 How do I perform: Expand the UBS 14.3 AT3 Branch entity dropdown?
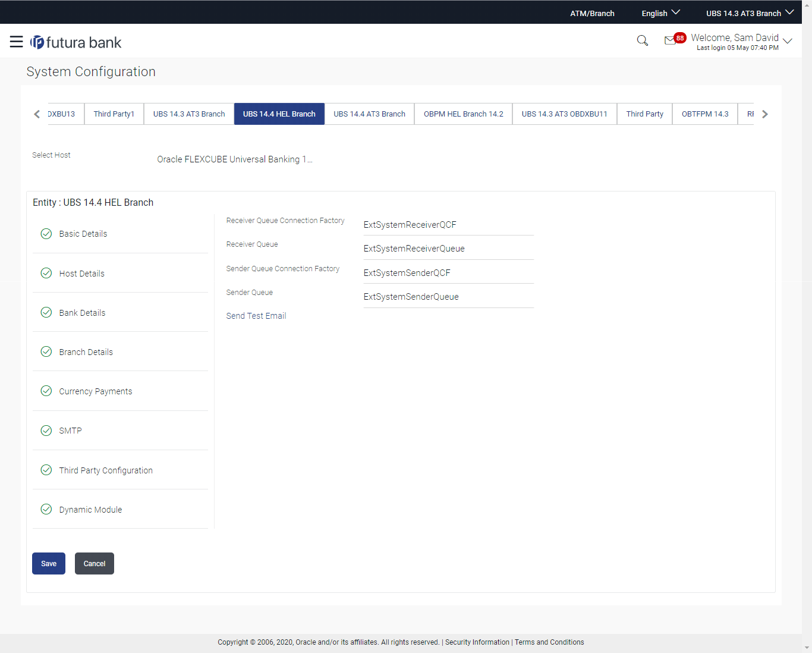coord(750,13)
